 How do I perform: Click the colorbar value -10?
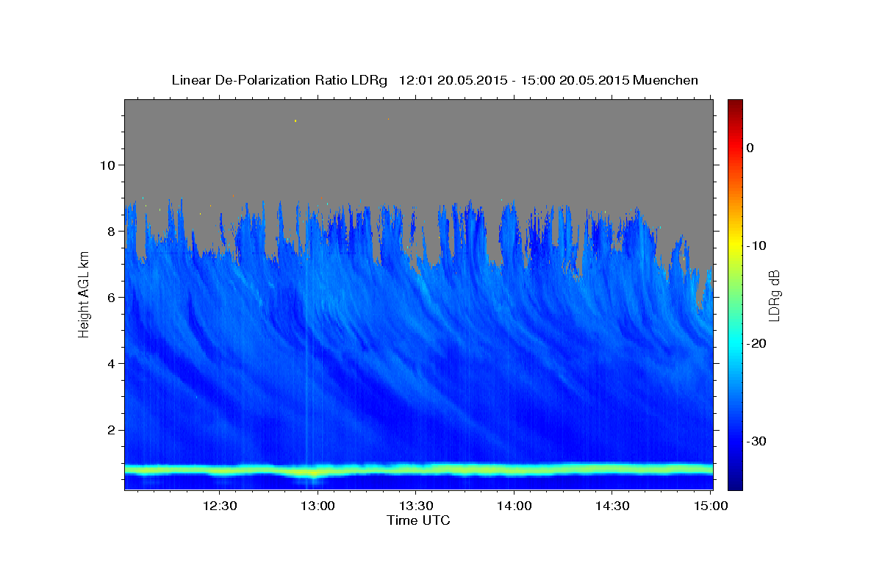pyautogui.click(x=757, y=245)
